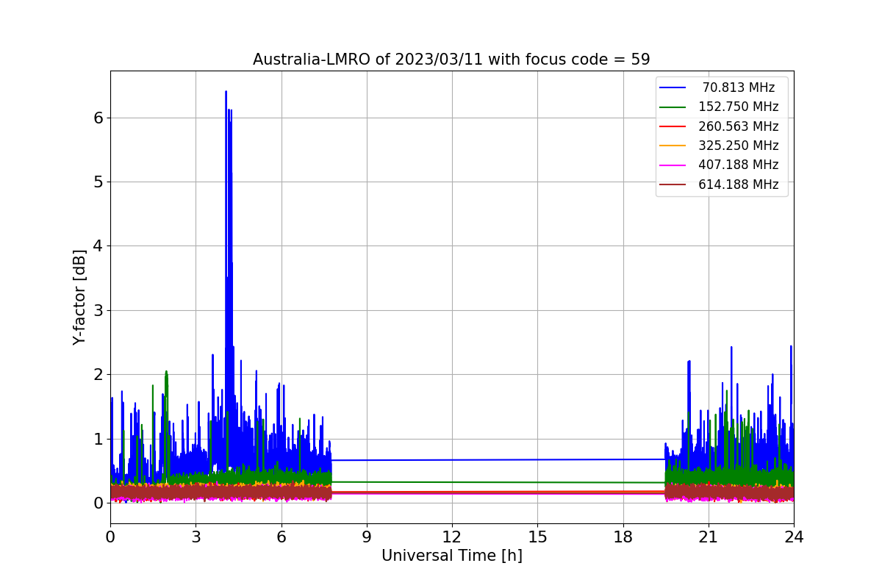Select the 407.188 MHz legend label
Screen dimensions: 882x588
(738, 165)
